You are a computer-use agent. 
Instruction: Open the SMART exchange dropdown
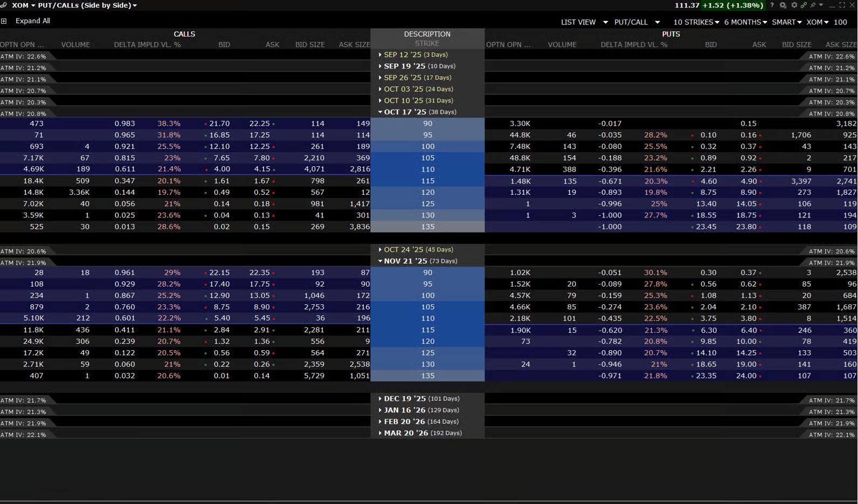coord(786,22)
